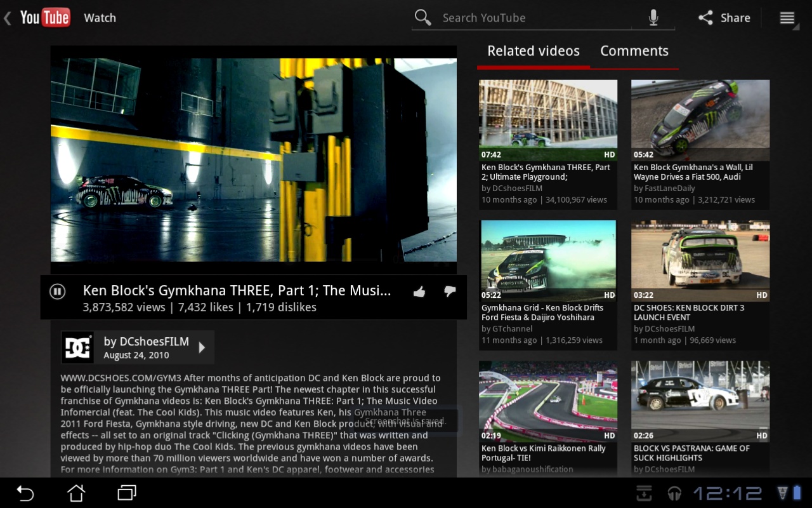Open the overflow menu icon

coord(787,18)
